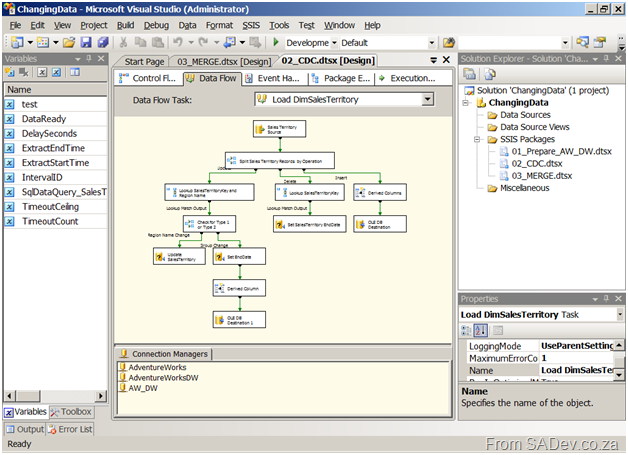Select the Lookup SalesTerritoryKey and Region Name component

coord(209,192)
